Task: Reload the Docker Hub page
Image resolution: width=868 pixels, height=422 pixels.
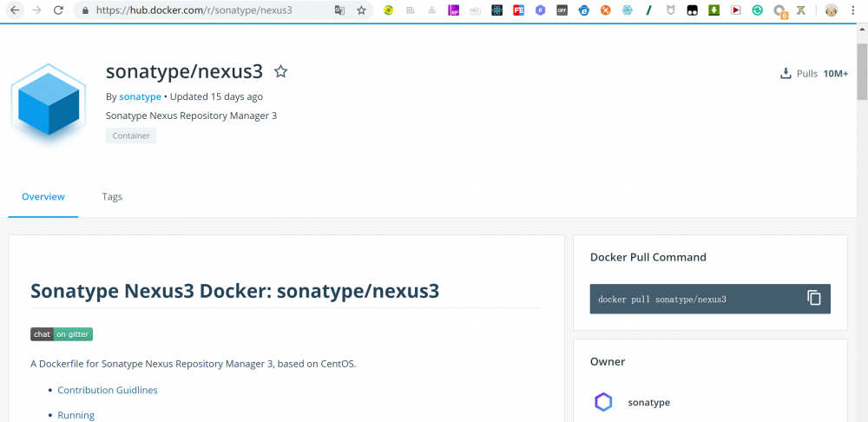Action: coord(58,10)
